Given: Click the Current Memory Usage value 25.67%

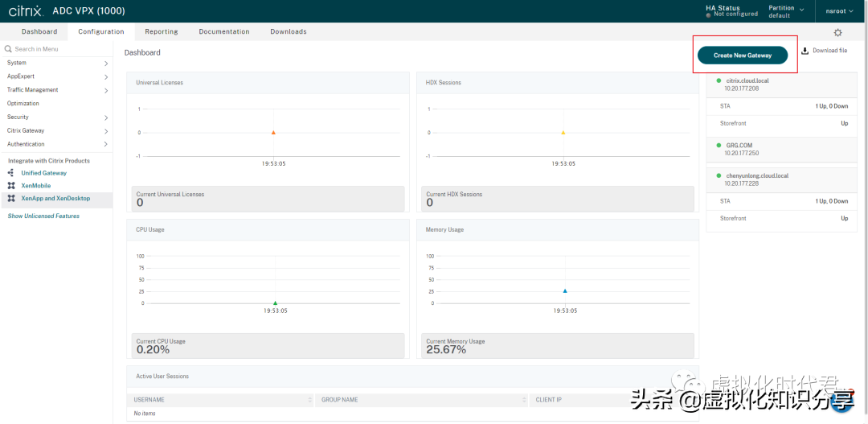Looking at the screenshot, I should [446, 350].
